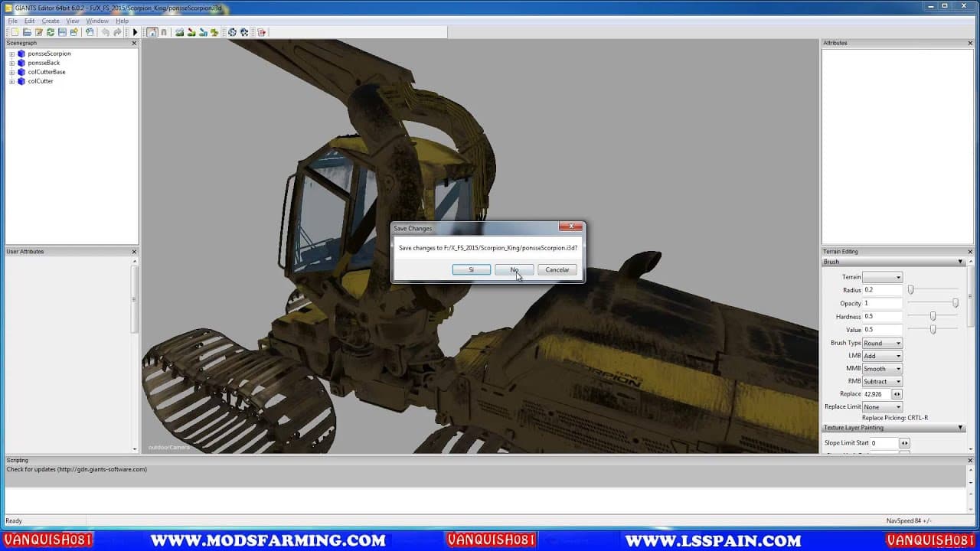Screen dimensions: 980x551
Task: Click Sí to save changes
Action: 471,269
